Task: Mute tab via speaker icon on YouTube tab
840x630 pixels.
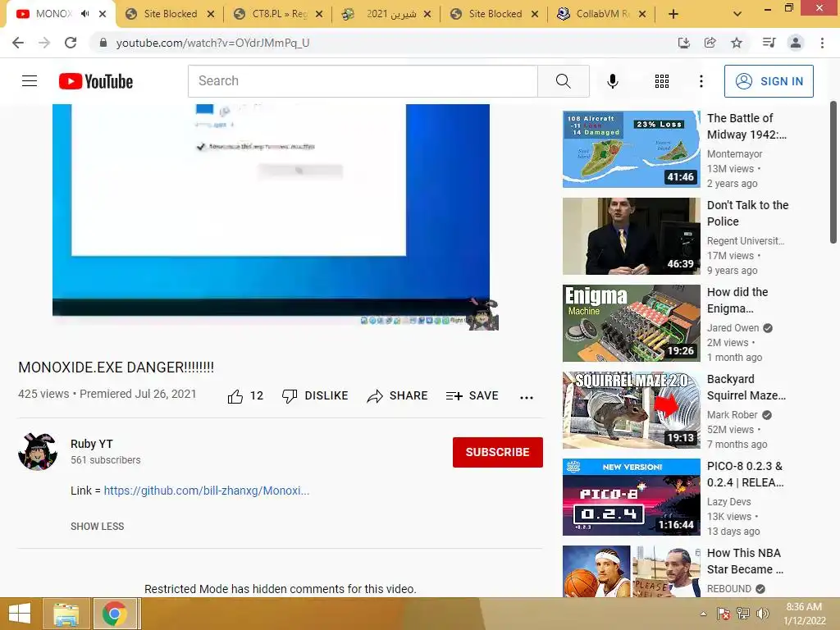Action: pyautogui.click(x=84, y=14)
